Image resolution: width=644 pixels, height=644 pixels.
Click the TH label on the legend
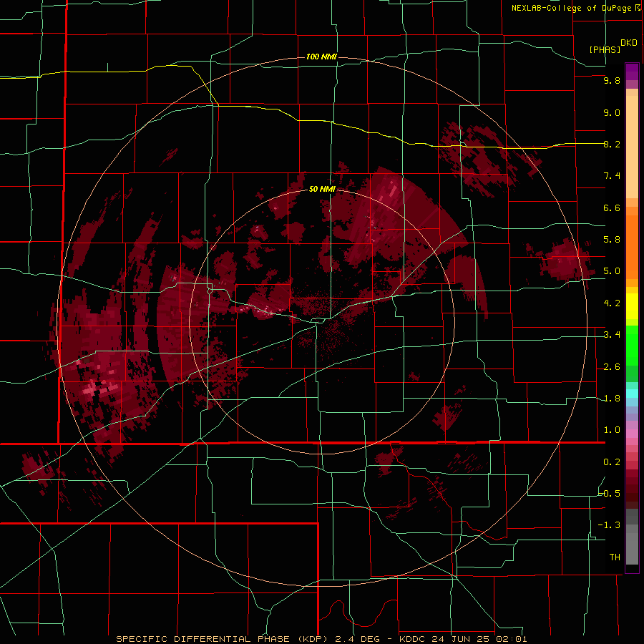pos(615,557)
